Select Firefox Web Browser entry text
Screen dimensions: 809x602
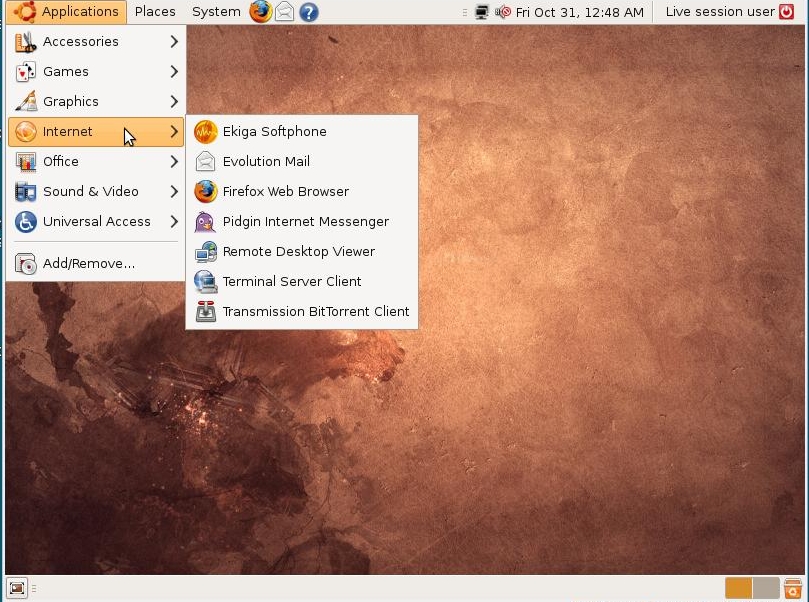286,191
